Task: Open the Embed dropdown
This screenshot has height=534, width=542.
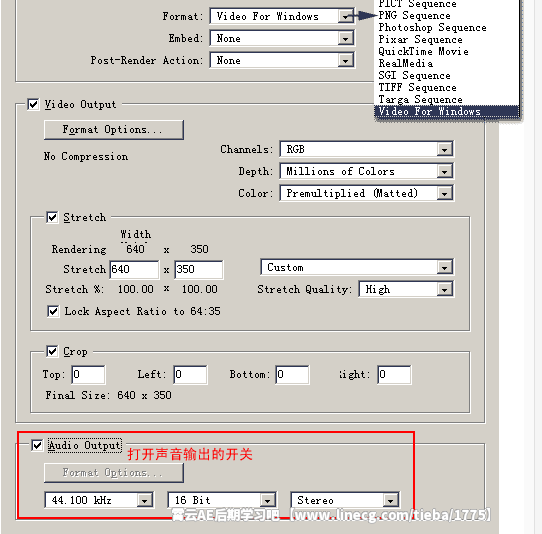Action: tap(282, 38)
